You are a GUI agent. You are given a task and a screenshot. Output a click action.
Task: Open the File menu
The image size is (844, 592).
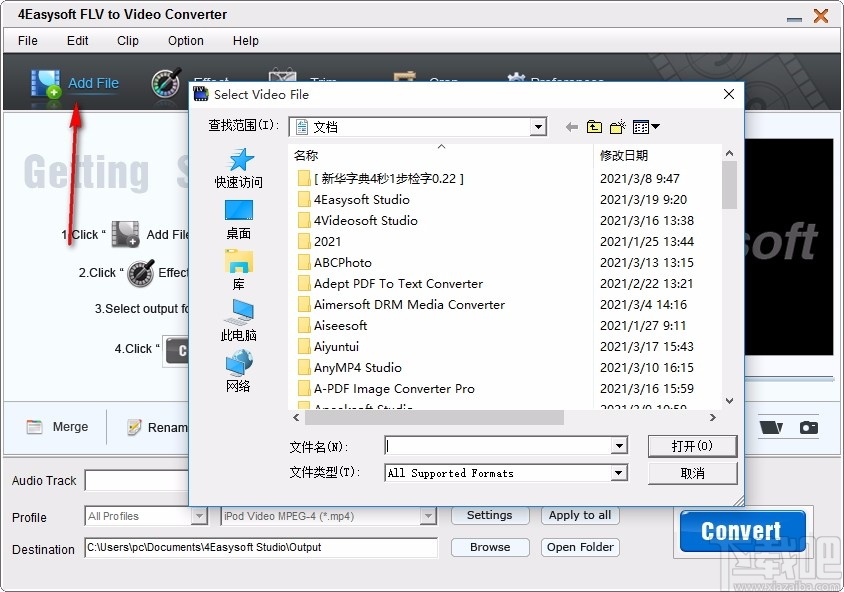point(26,41)
